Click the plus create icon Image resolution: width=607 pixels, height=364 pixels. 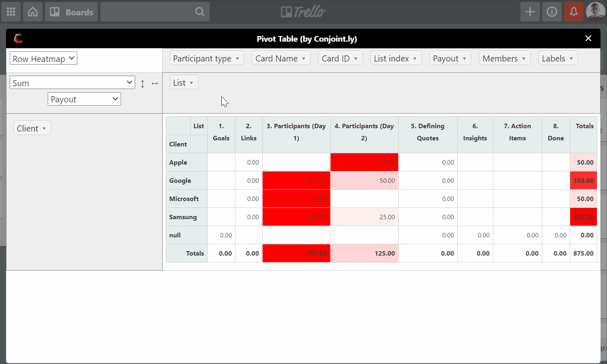[x=530, y=12]
